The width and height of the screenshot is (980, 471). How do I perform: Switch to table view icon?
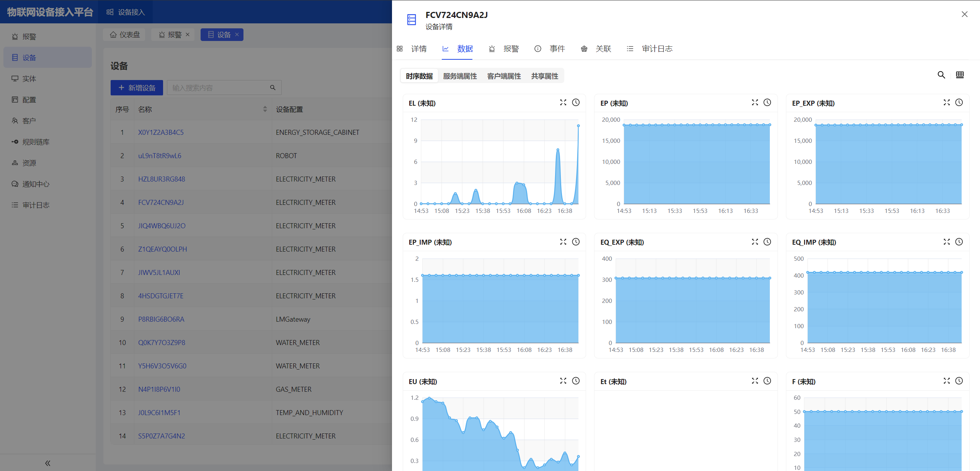pos(960,75)
